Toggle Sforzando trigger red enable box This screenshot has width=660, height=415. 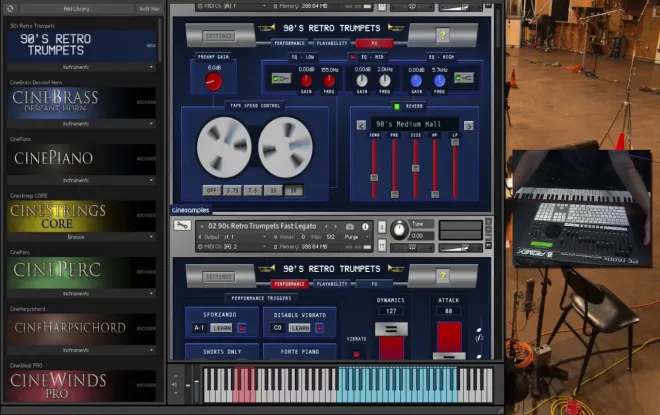pyautogui.click(x=242, y=328)
